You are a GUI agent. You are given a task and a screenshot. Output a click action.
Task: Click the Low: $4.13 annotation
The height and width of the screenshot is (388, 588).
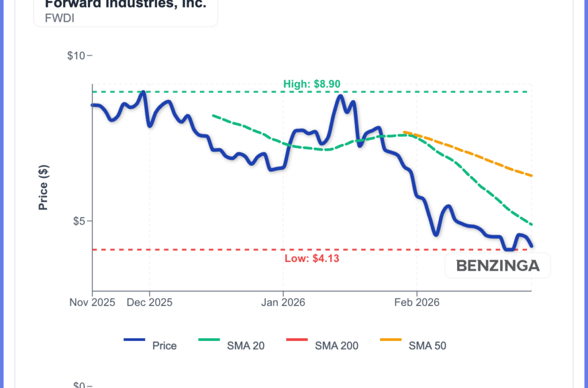(x=312, y=258)
